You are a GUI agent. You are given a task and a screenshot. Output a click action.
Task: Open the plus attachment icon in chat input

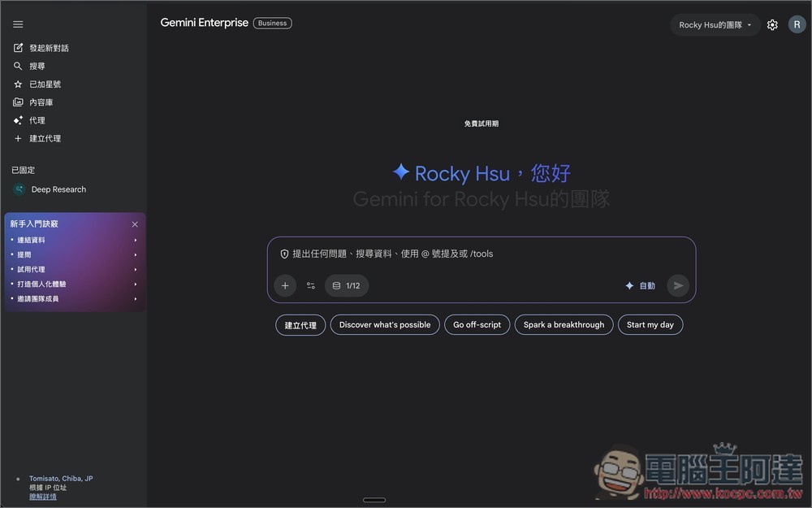click(285, 285)
